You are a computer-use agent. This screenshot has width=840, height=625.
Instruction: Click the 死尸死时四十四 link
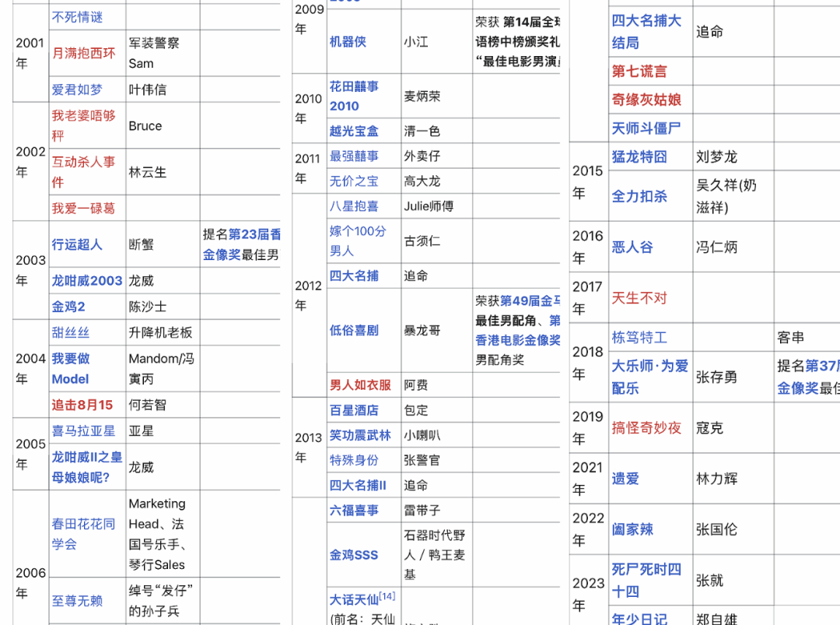tap(646, 580)
